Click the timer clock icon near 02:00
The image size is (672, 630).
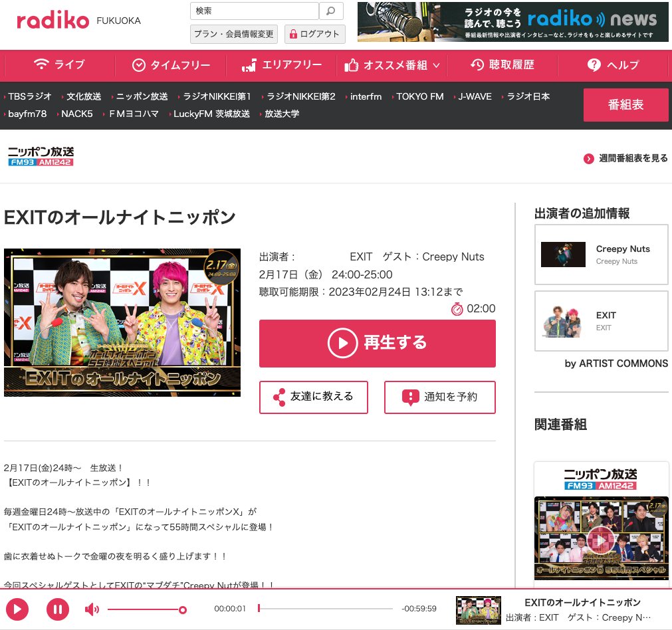coord(457,308)
